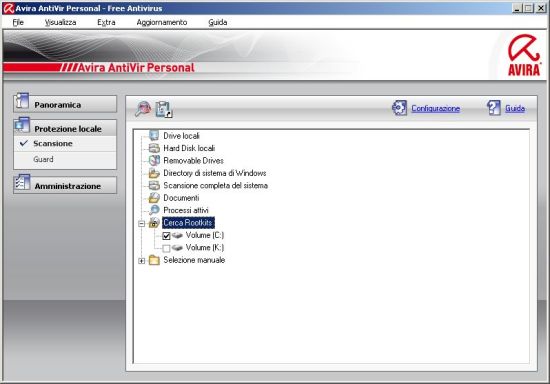Open the Aggiornamento menu
The width and height of the screenshot is (550, 384).
162,22
